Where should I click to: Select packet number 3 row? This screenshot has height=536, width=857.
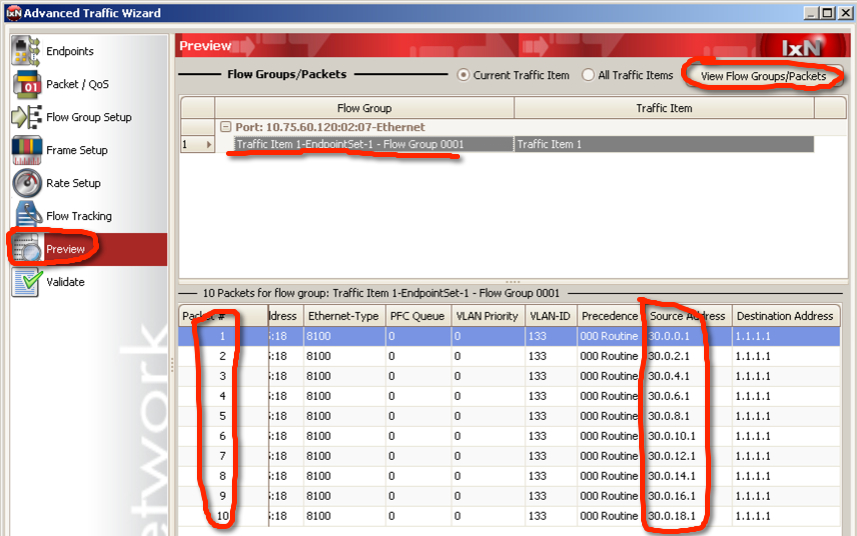pyautogui.click(x=509, y=376)
